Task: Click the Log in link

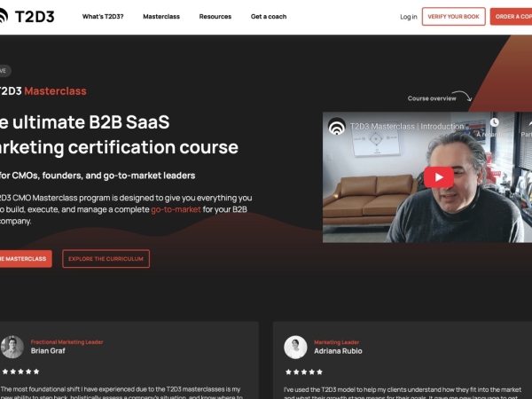Action: click(408, 17)
